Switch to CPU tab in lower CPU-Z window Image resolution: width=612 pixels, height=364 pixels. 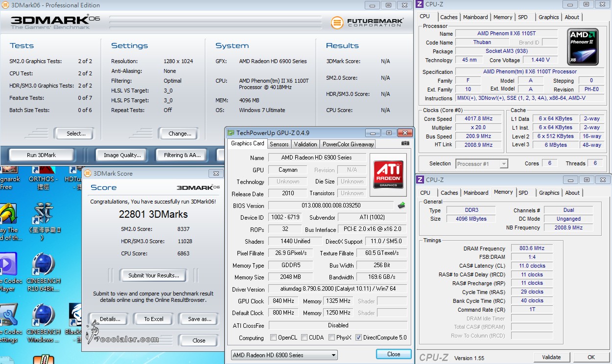coord(425,193)
